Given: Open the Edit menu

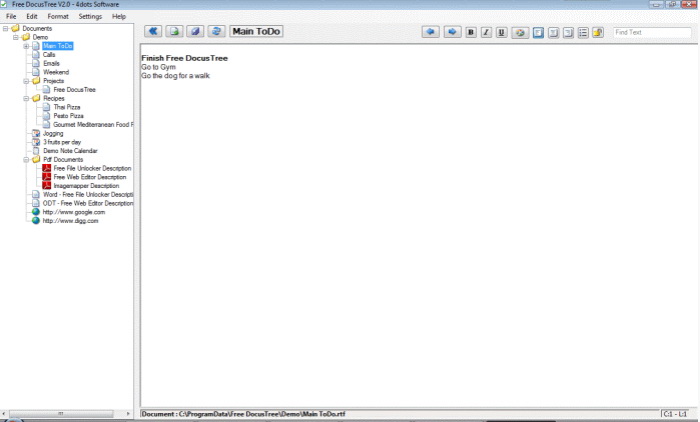Looking at the screenshot, I should 32,16.
